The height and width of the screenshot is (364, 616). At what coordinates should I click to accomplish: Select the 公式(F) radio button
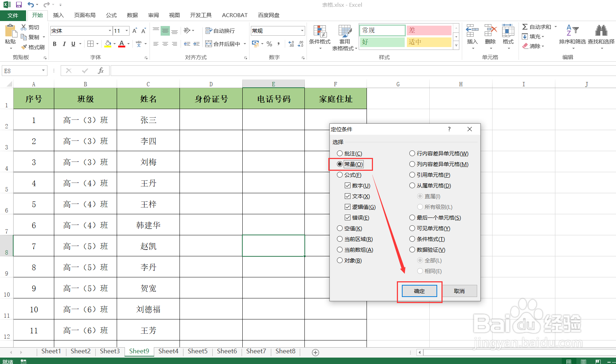point(340,175)
